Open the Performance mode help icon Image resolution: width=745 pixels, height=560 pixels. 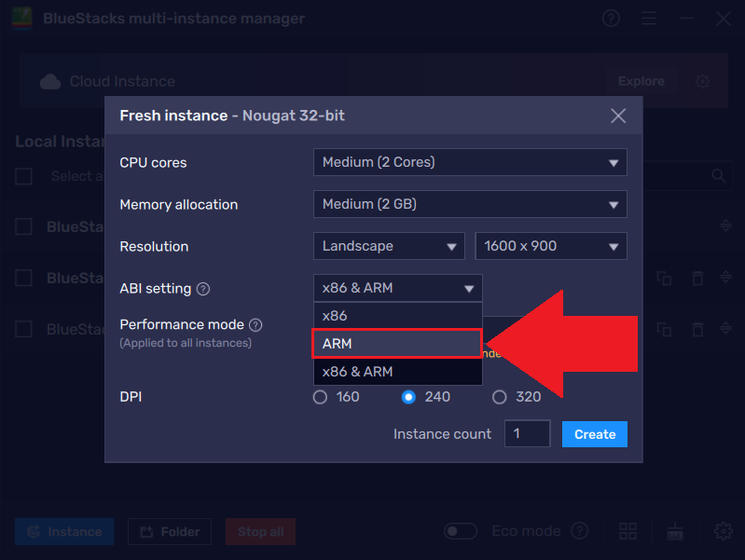pos(255,325)
